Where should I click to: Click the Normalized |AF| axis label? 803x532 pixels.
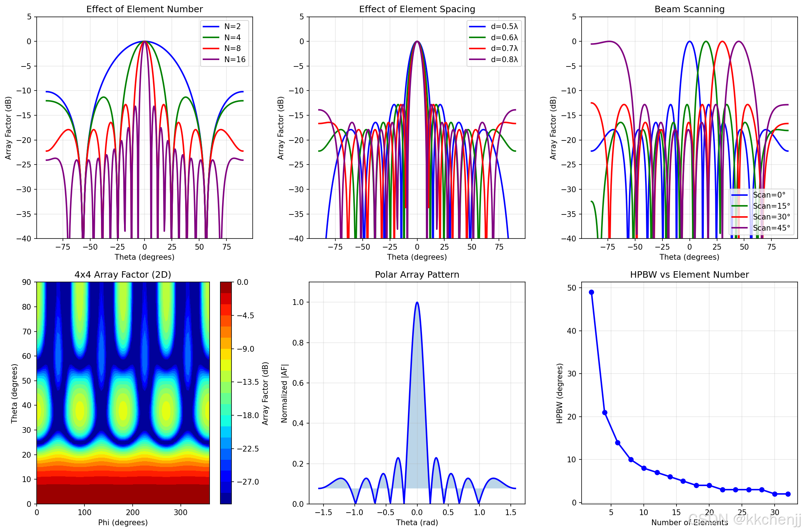284,393
